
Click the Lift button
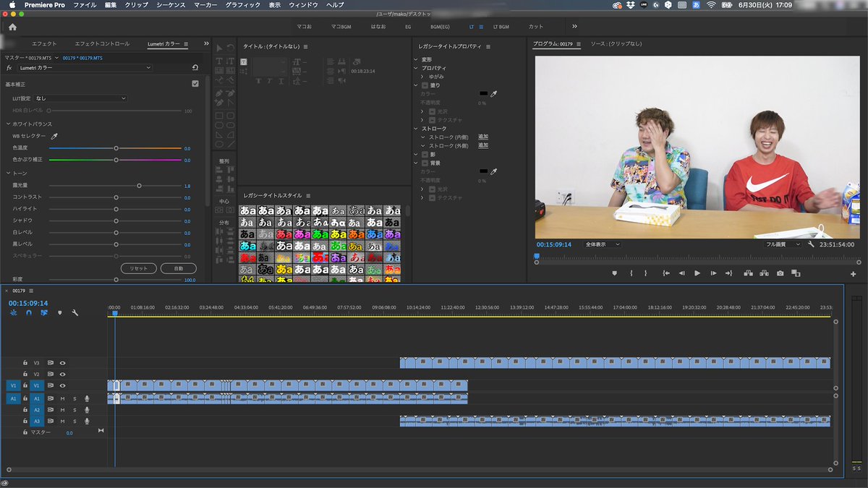pyautogui.click(x=748, y=273)
